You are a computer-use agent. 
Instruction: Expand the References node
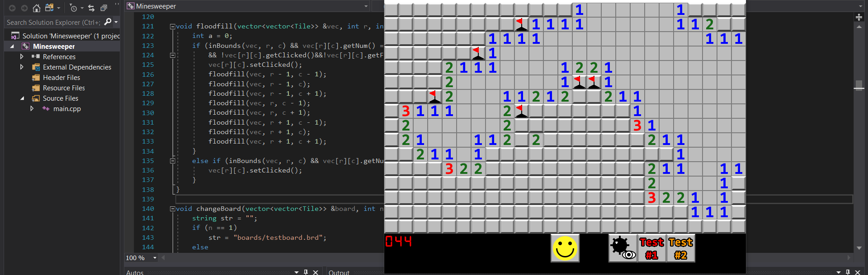click(x=22, y=57)
